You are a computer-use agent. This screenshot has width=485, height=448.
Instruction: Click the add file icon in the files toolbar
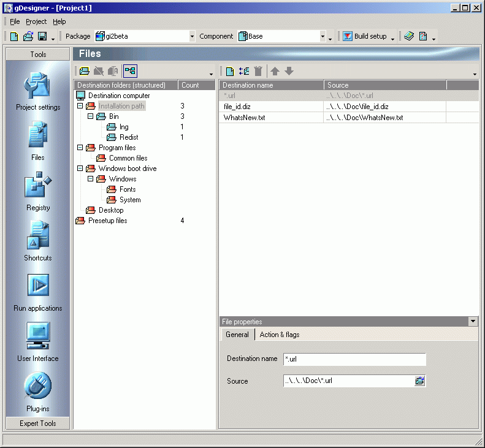pos(230,72)
